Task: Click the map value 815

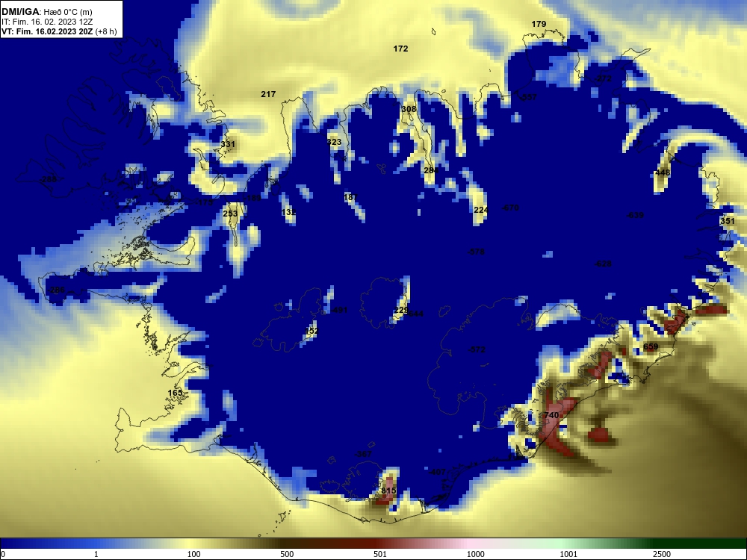Action: (x=388, y=491)
